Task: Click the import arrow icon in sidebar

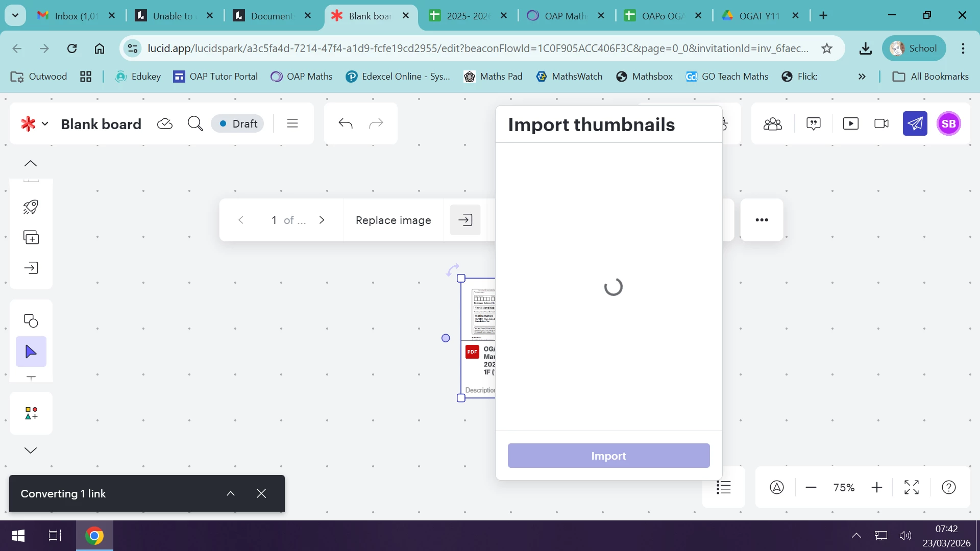Action: (x=31, y=268)
